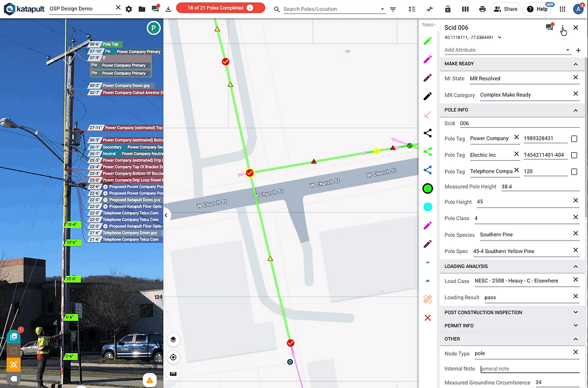
Task: Open the TOOLS menu label
Action: [428, 25]
